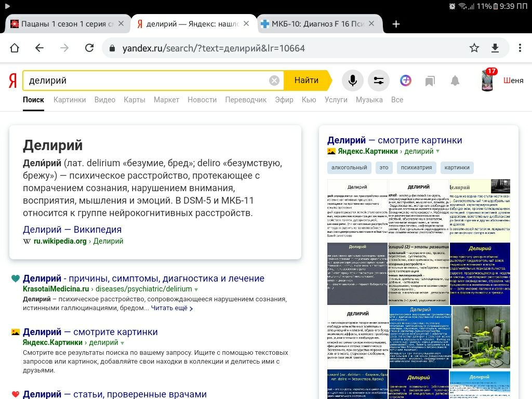Open the thumbnail with the forest photo

point(480,210)
